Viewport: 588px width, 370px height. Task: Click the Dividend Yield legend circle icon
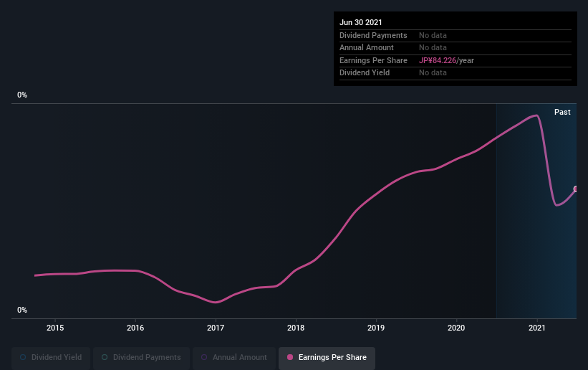click(x=23, y=357)
